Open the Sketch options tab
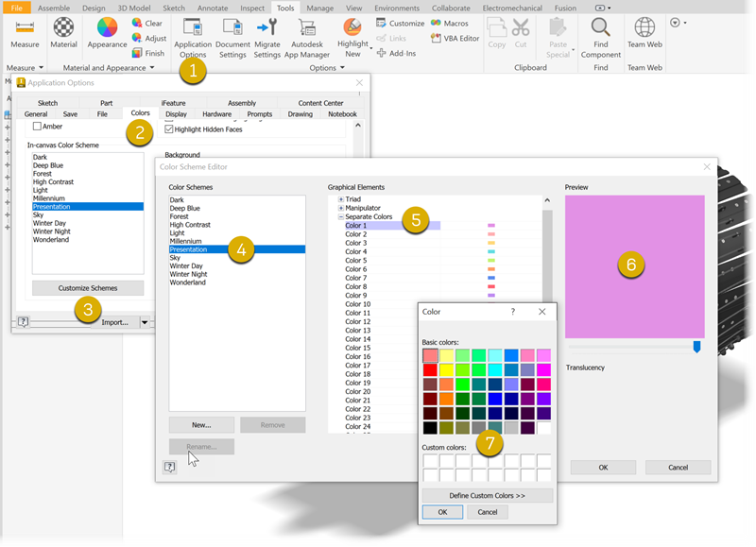The width and height of the screenshot is (756, 547). point(48,103)
